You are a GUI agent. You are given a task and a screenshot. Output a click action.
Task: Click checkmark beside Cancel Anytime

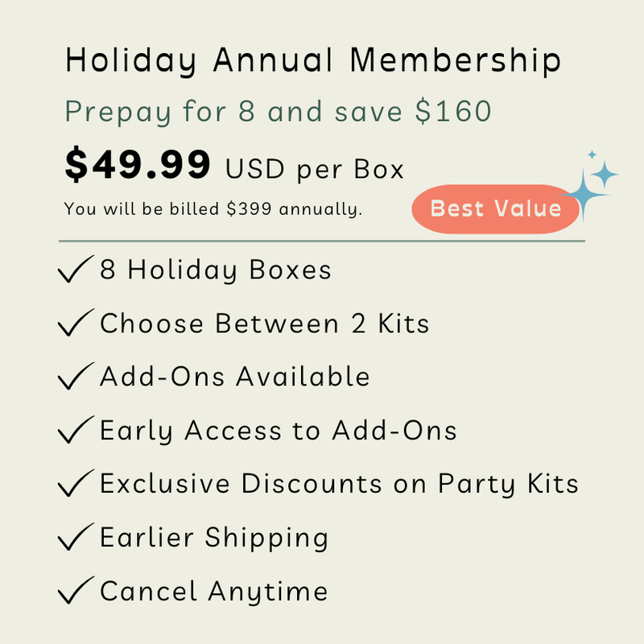point(76,590)
